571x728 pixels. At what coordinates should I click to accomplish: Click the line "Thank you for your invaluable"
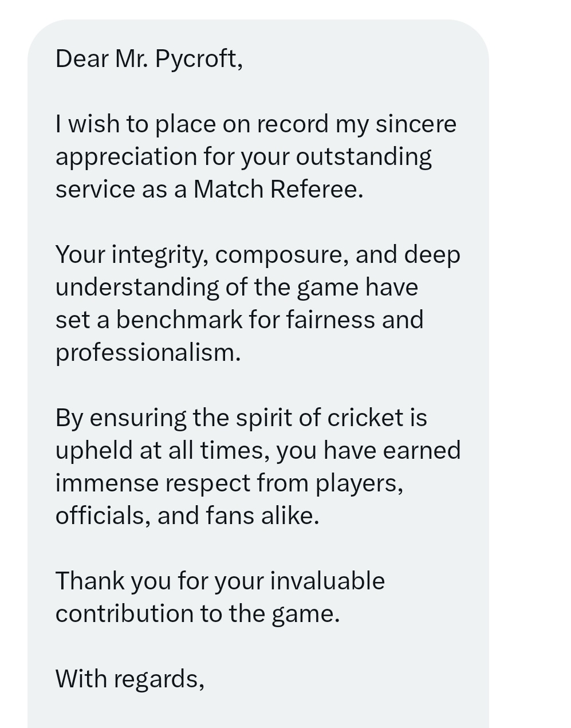pyautogui.click(x=220, y=581)
